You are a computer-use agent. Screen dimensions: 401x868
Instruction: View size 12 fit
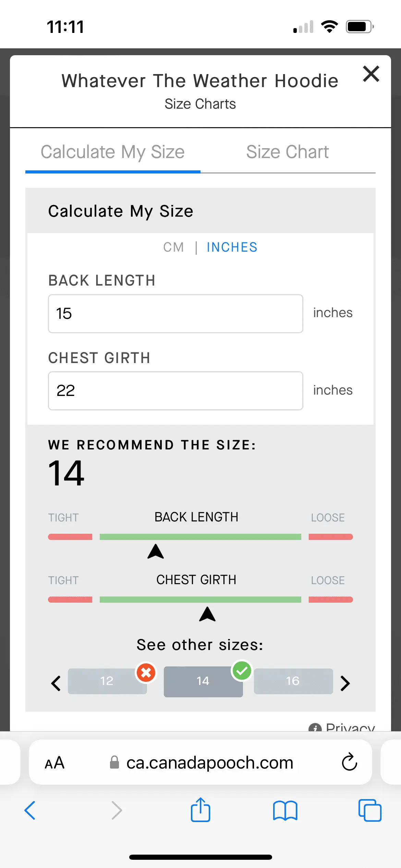[107, 681]
